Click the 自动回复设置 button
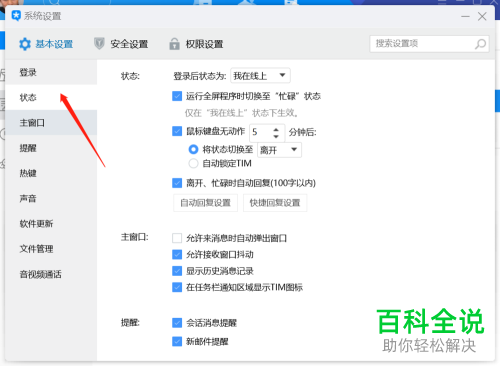This screenshot has width=500, height=366. point(206,203)
